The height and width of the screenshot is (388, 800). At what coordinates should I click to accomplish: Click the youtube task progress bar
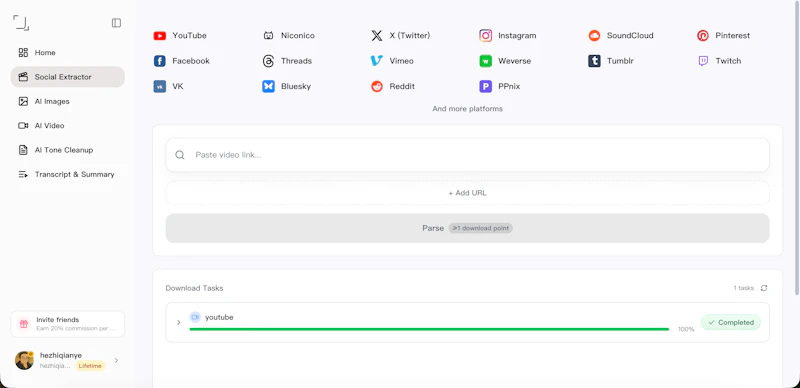[429, 329]
